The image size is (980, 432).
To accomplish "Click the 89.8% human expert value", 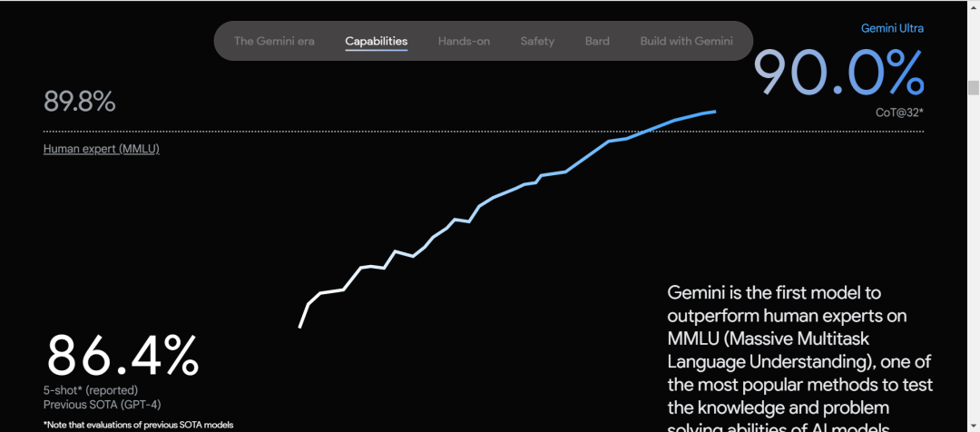I will 79,102.
